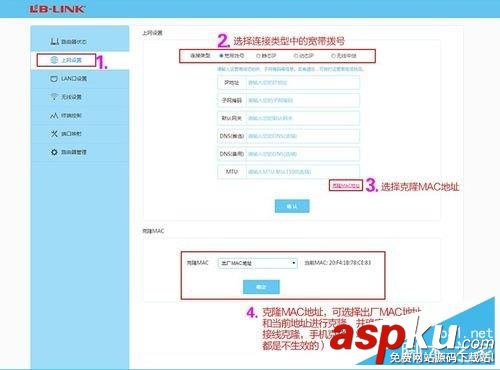This screenshot has width=500, height=370.
Task: Click the blue hint text under connection types
Action: (290, 69)
